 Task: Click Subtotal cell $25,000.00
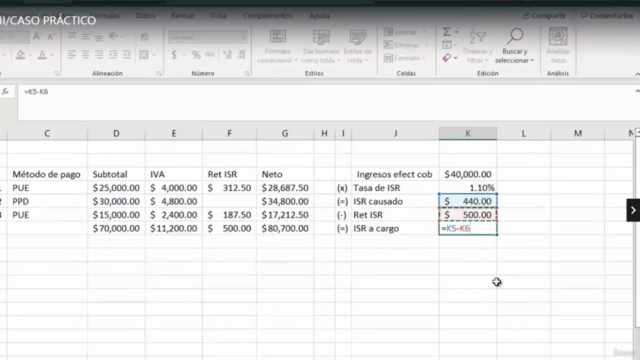coord(116,188)
